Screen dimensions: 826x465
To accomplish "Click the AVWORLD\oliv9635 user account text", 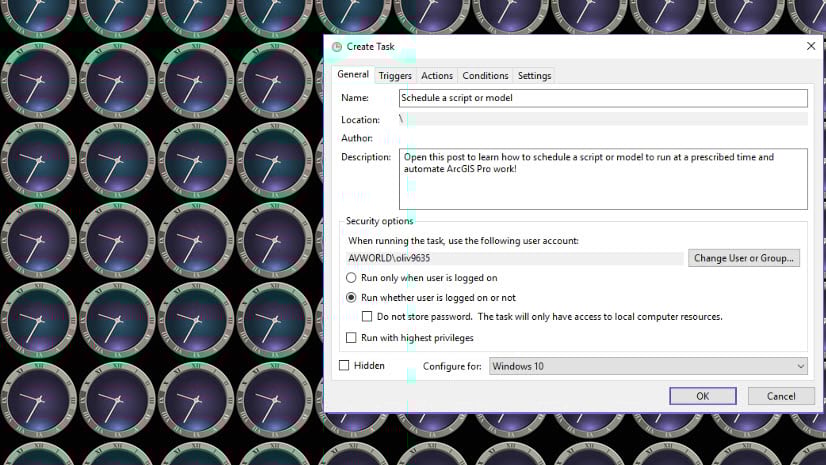I will (389, 258).
